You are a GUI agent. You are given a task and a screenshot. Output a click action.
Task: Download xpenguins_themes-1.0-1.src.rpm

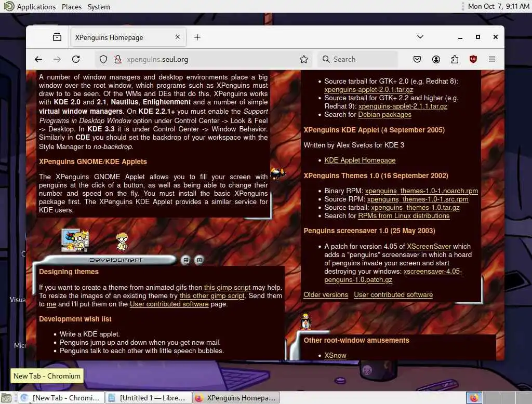coord(418,199)
